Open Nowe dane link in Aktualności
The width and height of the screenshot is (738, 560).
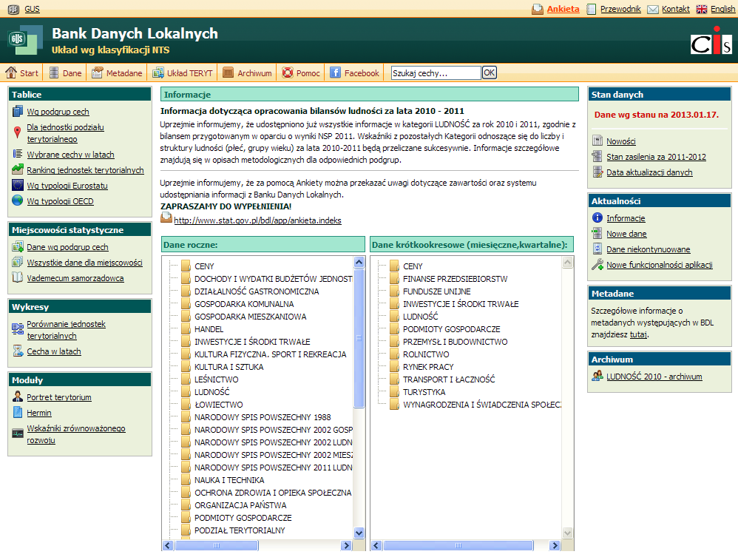point(626,234)
